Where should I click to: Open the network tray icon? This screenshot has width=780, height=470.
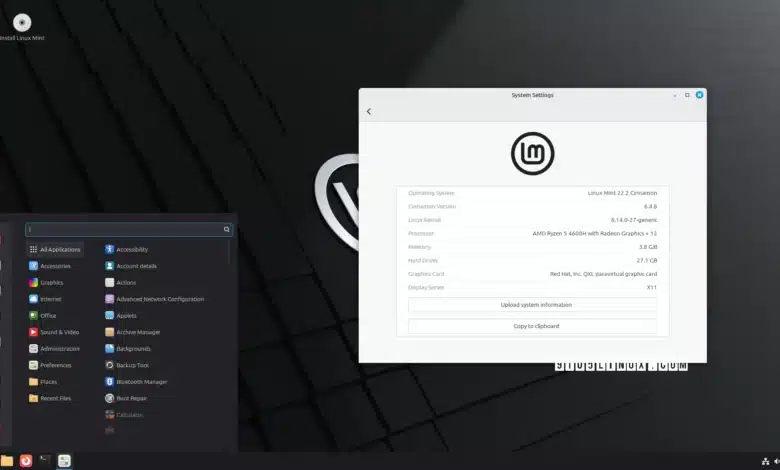click(x=766, y=462)
